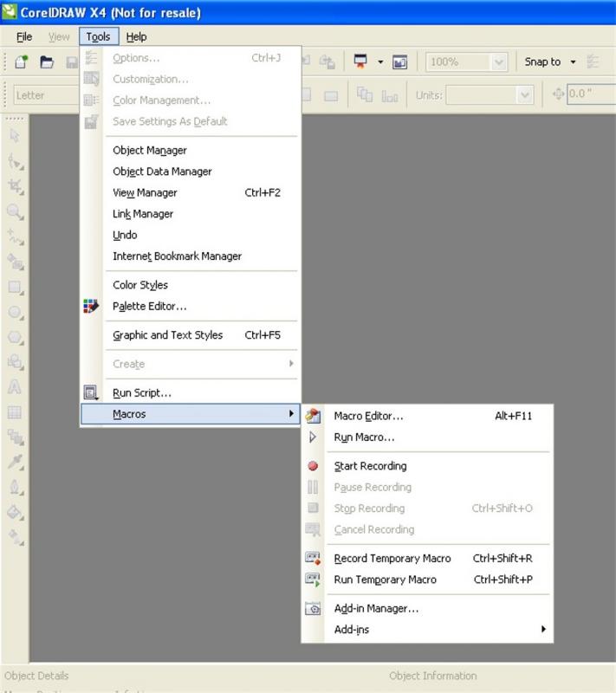Image resolution: width=616 pixels, height=693 pixels.
Task: Select the Ellipse tool in toolbox
Action: 15,313
